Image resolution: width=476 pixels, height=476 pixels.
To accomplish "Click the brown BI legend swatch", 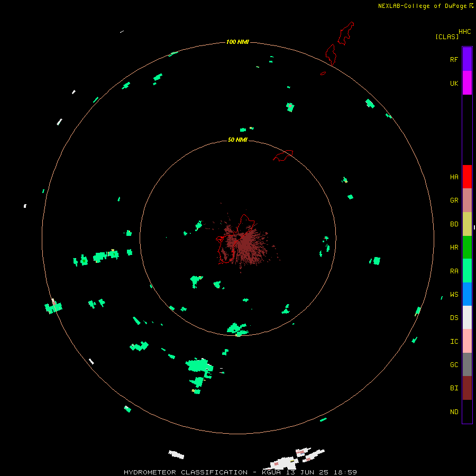I will [x=467, y=388].
